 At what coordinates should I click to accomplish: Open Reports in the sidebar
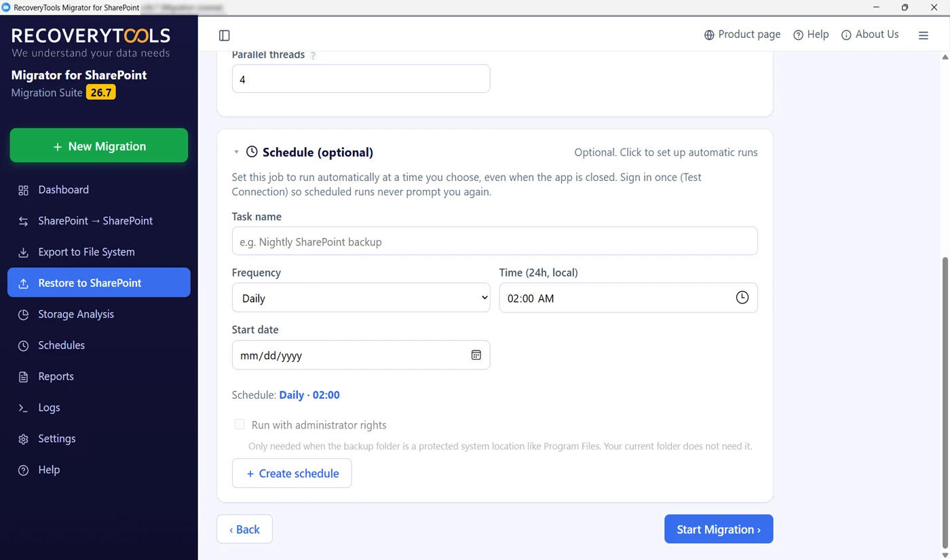[x=99, y=377]
